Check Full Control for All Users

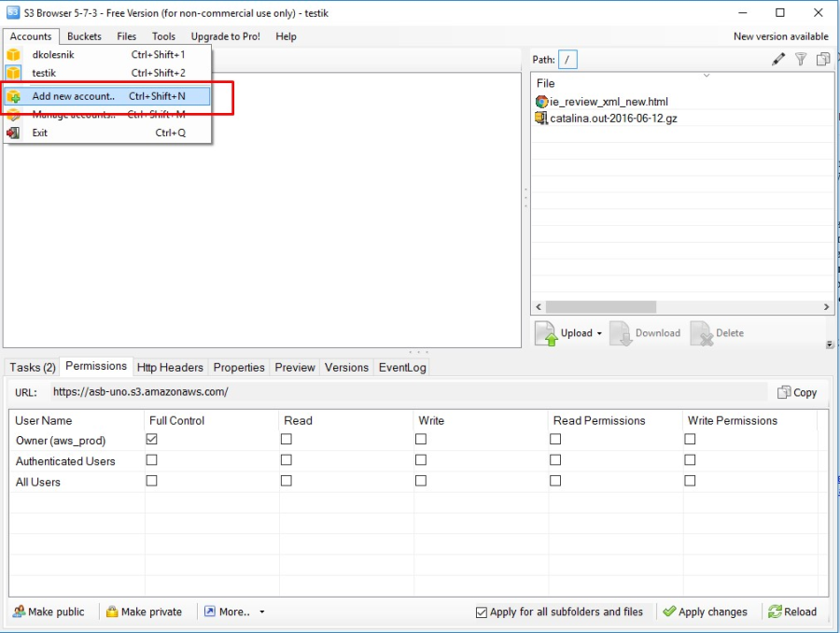coord(151,481)
